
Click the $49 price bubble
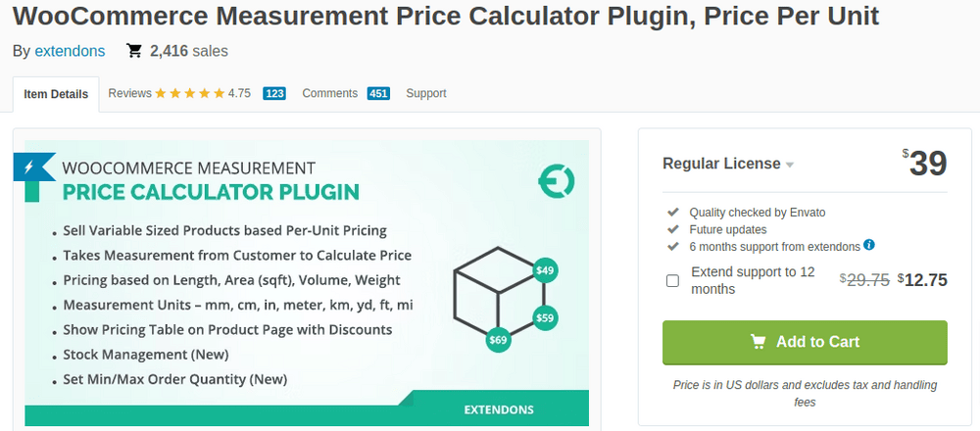[x=545, y=269]
